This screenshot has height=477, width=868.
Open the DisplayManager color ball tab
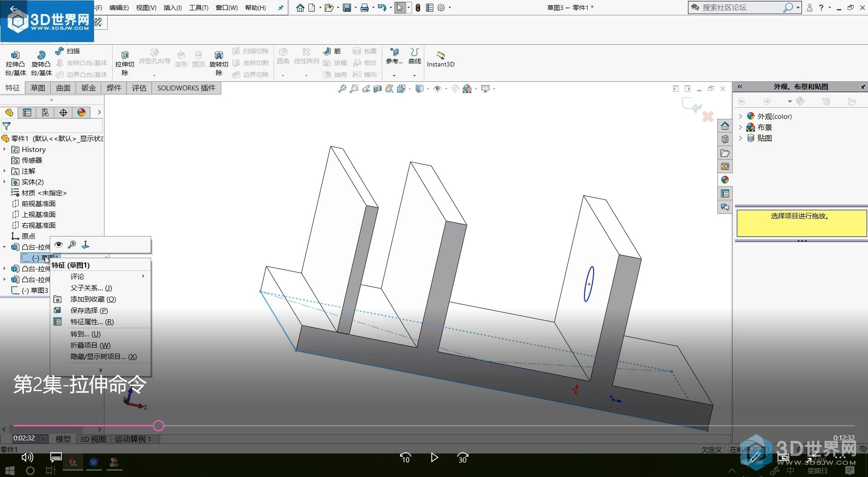[81, 113]
